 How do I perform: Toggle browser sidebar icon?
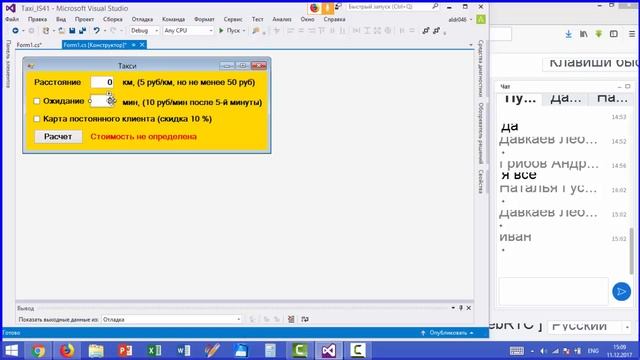pyautogui.click(x=614, y=34)
